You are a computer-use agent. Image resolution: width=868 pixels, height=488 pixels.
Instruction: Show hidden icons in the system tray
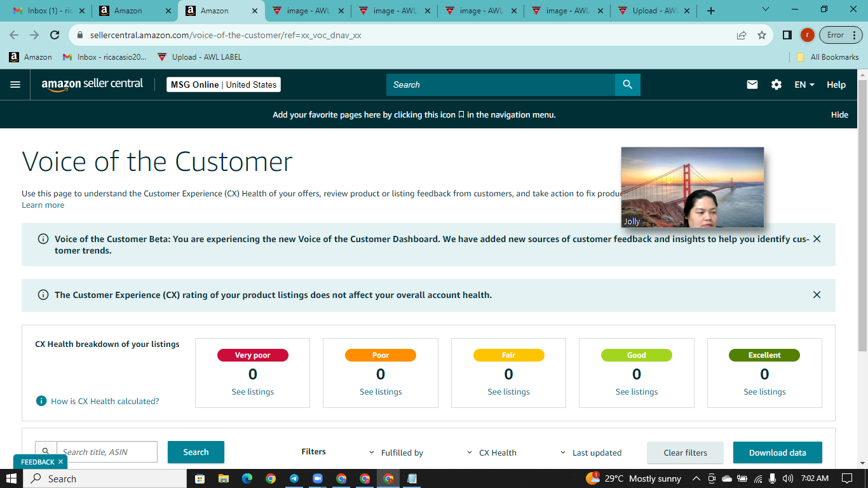click(696, 478)
